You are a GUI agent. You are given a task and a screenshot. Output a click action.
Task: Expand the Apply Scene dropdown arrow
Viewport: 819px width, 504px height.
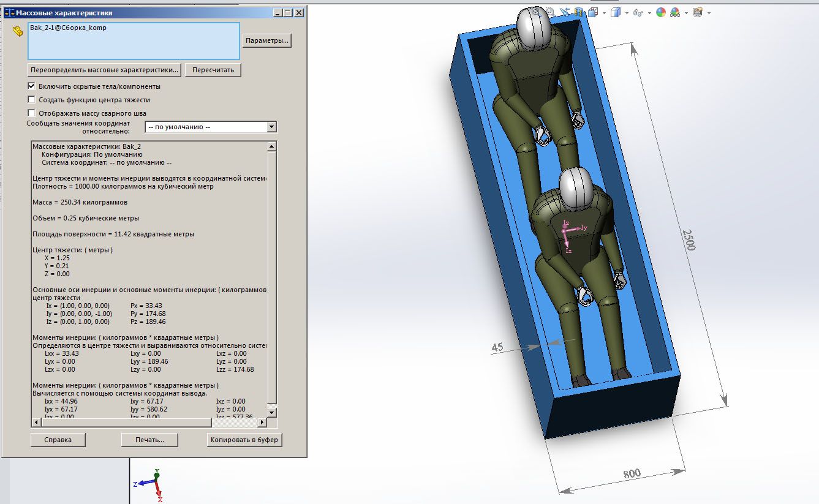coord(686,12)
